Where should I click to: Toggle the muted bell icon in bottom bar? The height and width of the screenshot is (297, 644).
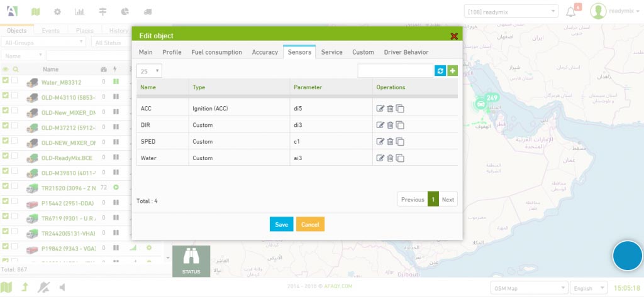[43, 287]
